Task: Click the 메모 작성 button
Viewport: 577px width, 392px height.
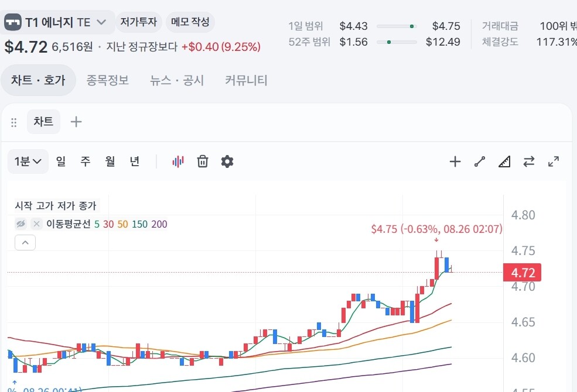Action: 190,22
